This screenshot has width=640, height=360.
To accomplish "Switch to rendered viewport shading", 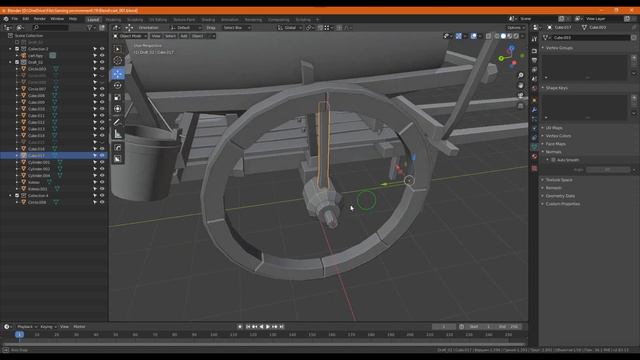I will click(516, 36).
